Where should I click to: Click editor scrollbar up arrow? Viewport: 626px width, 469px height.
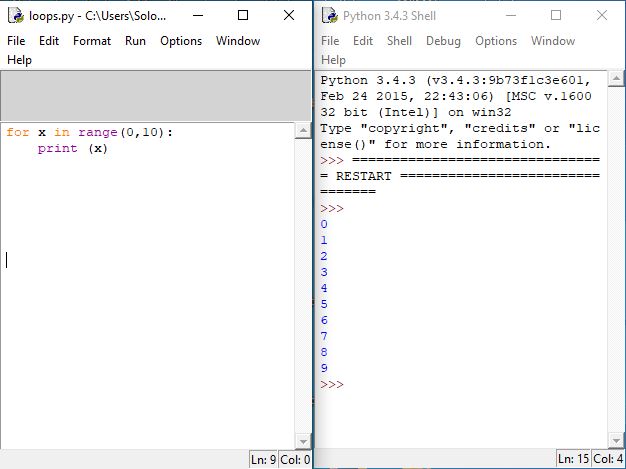[x=303, y=131]
